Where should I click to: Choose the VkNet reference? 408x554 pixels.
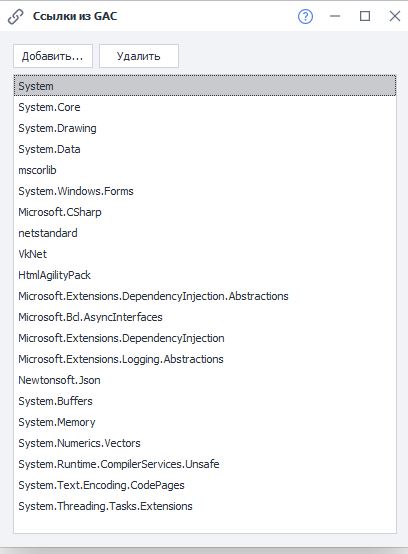coord(205,254)
